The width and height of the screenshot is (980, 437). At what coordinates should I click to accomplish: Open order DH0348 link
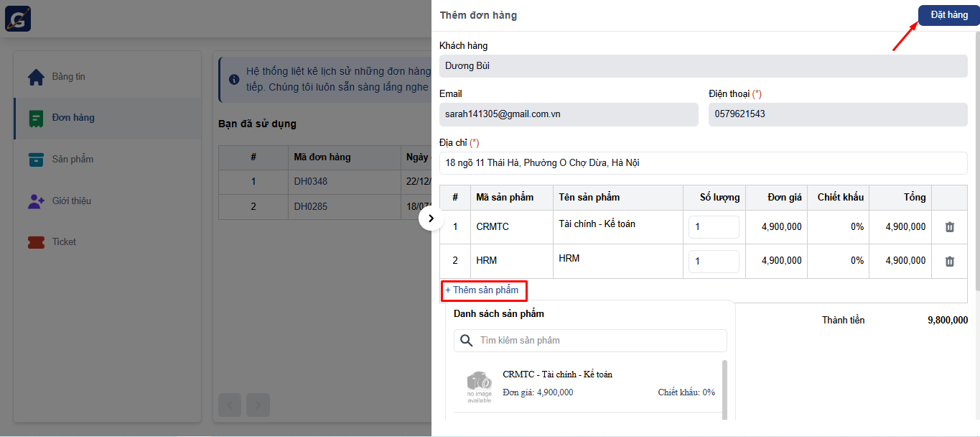coord(310,181)
